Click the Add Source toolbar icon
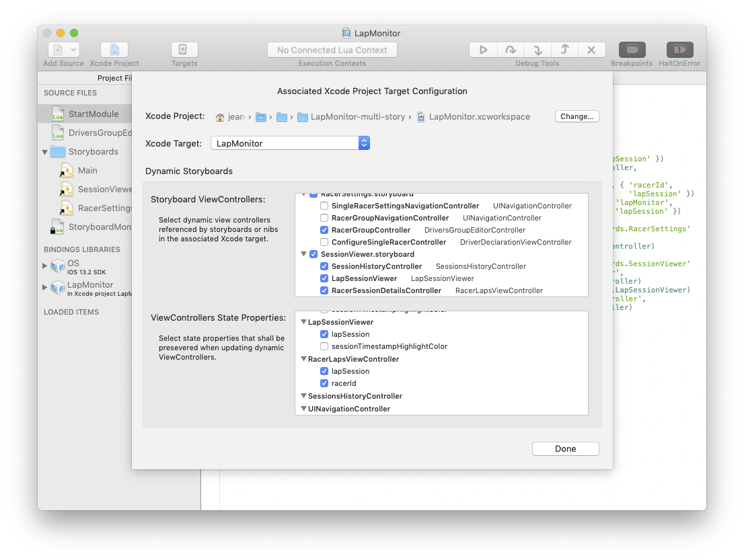 click(x=58, y=50)
